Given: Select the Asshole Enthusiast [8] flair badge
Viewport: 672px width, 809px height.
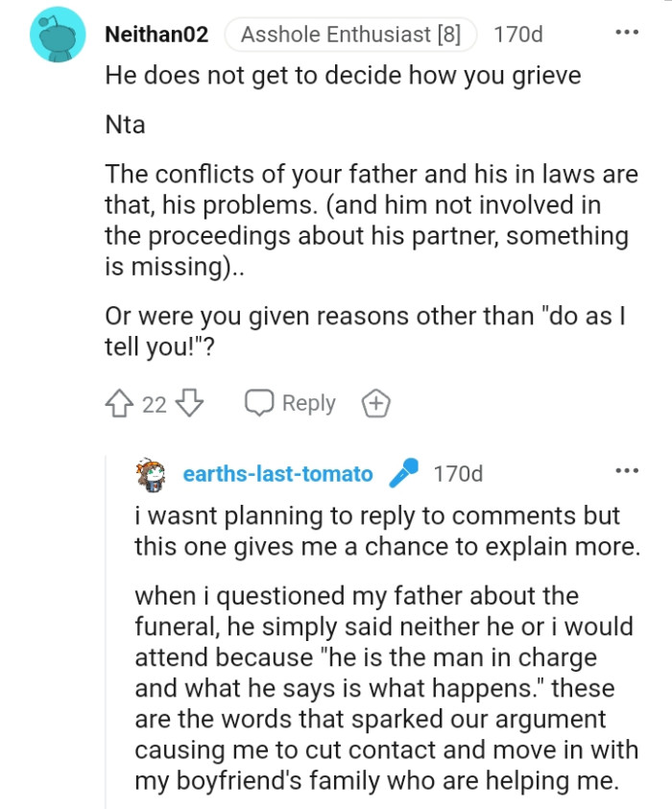Looking at the screenshot, I should (x=349, y=34).
